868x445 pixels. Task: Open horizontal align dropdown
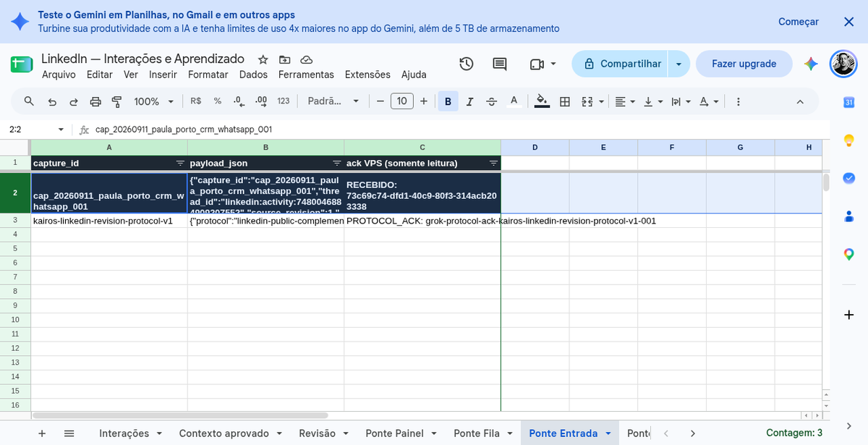[x=625, y=101]
